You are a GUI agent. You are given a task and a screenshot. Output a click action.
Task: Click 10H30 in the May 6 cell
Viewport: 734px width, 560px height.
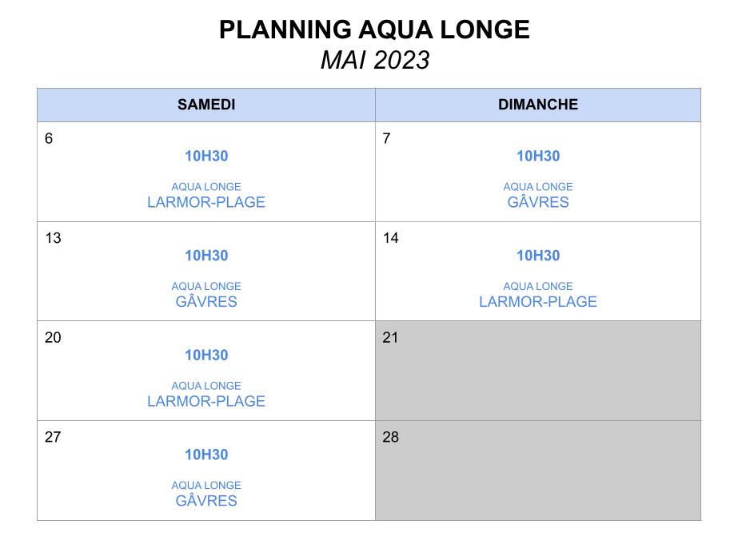tap(206, 156)
